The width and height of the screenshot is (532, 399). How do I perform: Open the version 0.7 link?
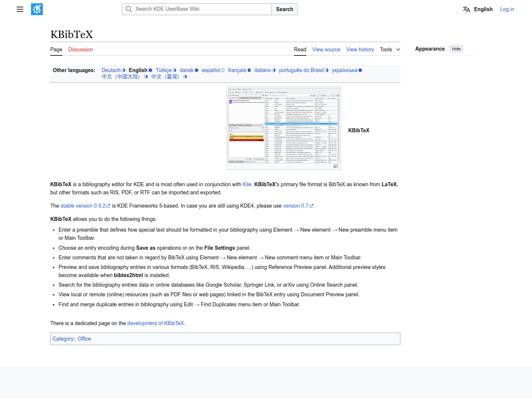pos(296,206)
